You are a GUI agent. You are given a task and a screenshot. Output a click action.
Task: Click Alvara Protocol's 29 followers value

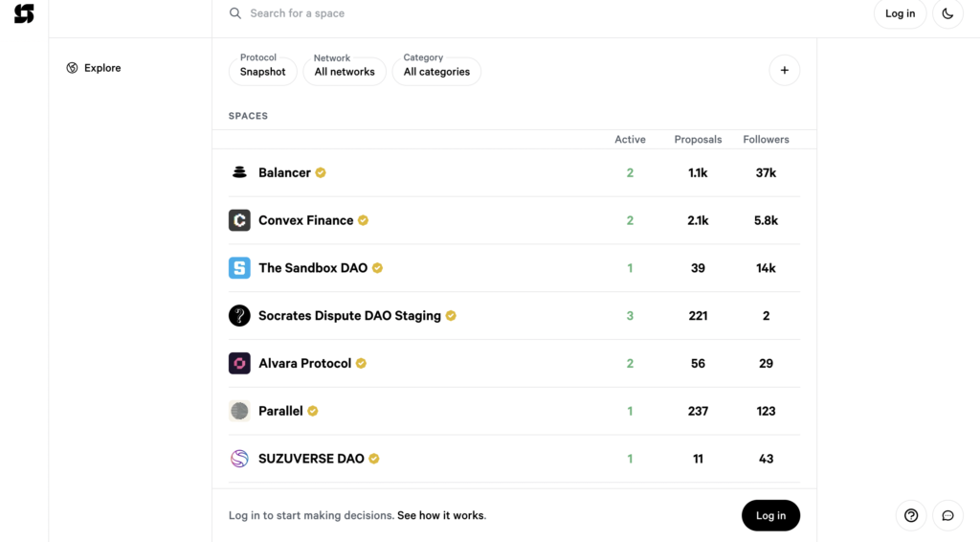click(x=766, y=363)
